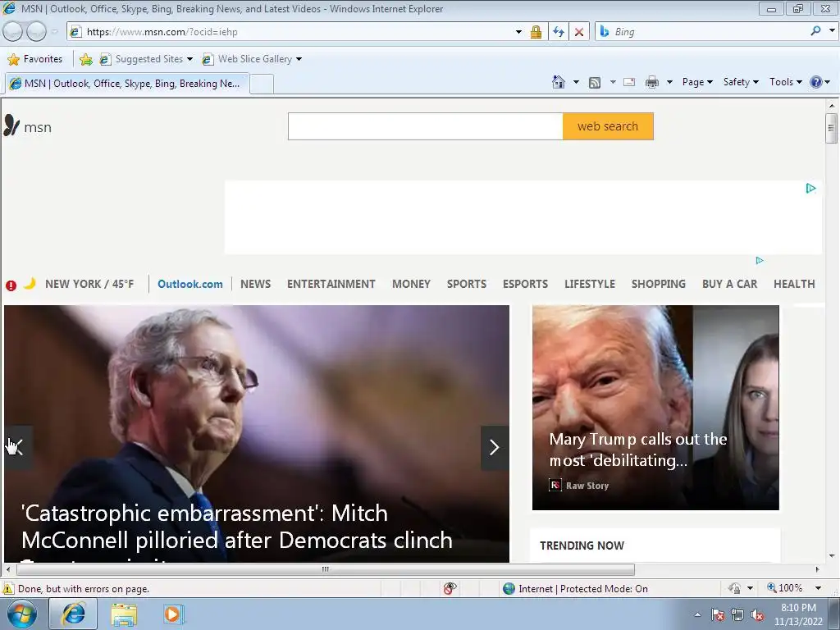Click the RSS feeds toolbar icon
The width and height of the screenshot is (840, 630).
tap(595, 83)
